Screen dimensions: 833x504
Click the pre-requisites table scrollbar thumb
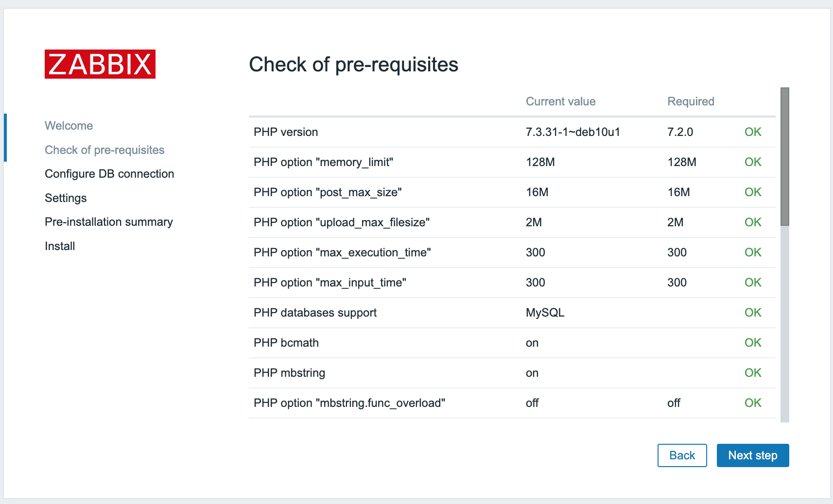[785, 156]
